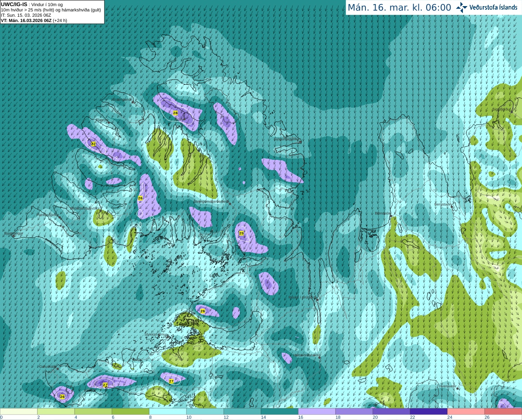Viewport: 522px width, 420px height.
Task: Select the 2–4 m/s light green swatch
Action: click(56, 411)
